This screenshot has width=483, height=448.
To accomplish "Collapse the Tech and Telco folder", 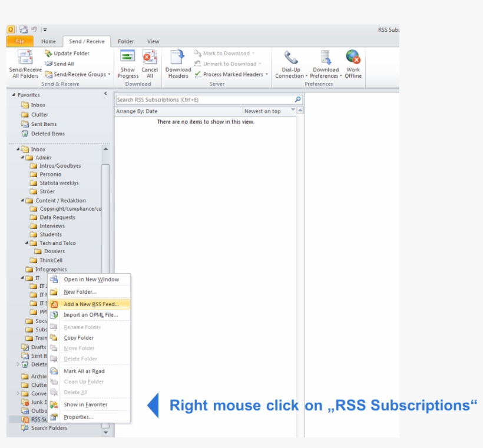I will pos(28,243).
